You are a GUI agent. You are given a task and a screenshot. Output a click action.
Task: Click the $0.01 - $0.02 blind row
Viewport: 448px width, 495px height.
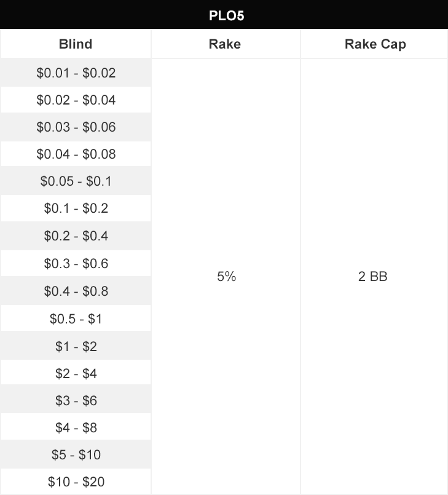[76, 73]
